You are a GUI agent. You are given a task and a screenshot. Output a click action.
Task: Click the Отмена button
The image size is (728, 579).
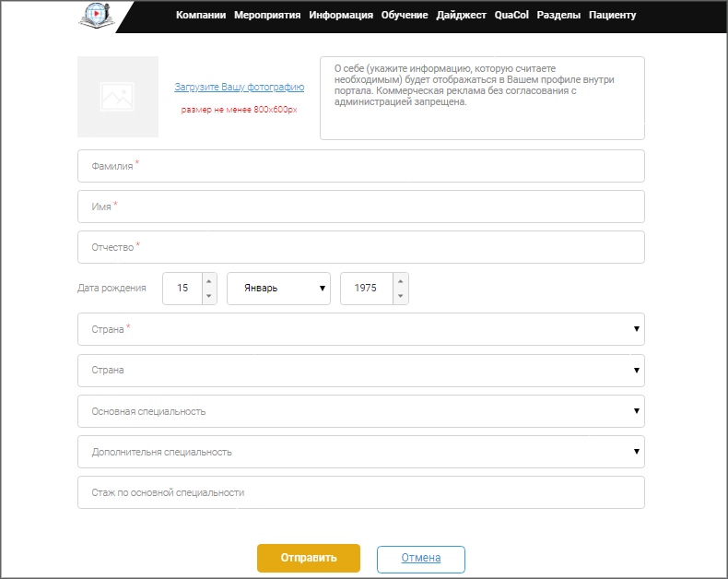click(421, 559)
